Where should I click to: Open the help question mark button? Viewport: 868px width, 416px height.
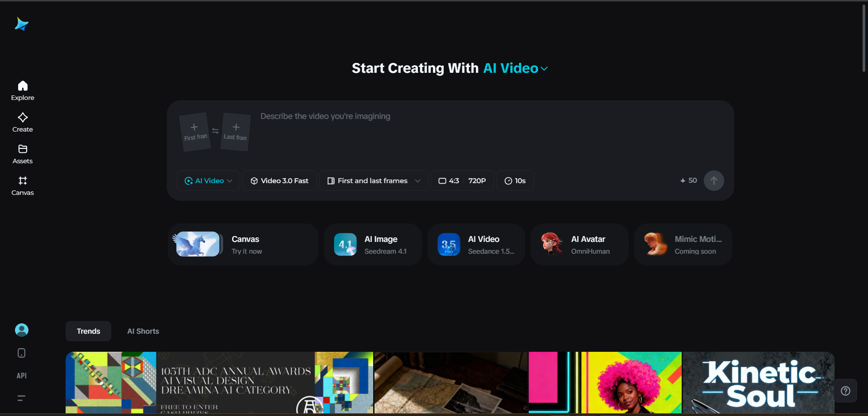tap(845, 391)
